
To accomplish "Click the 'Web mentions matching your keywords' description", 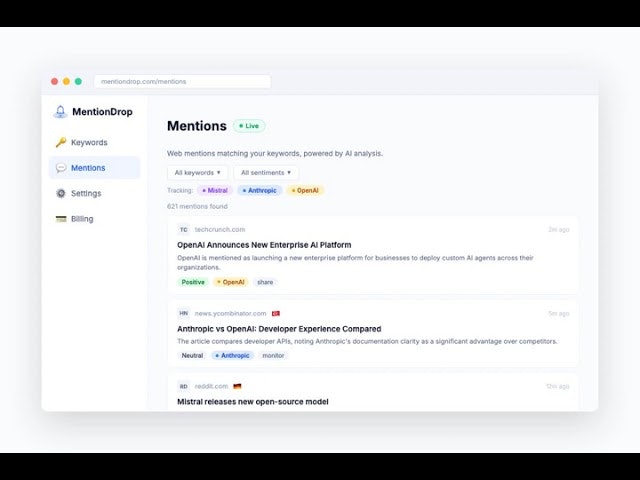I will 275,153.
